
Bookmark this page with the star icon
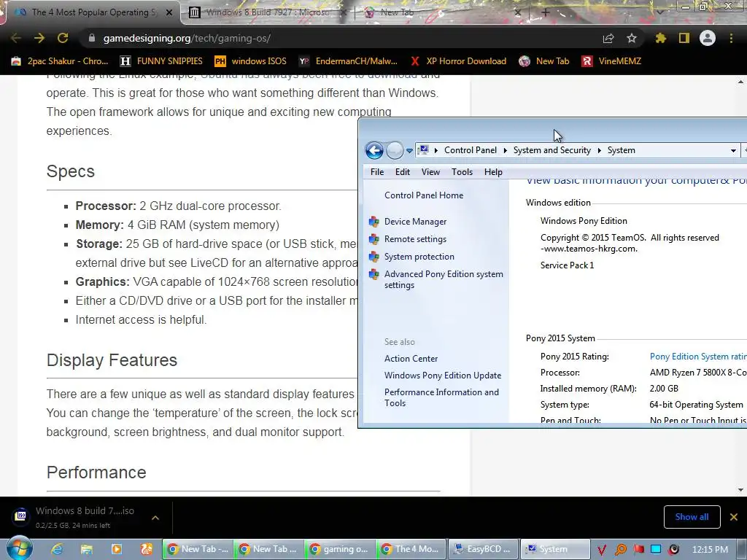point(632,38)
